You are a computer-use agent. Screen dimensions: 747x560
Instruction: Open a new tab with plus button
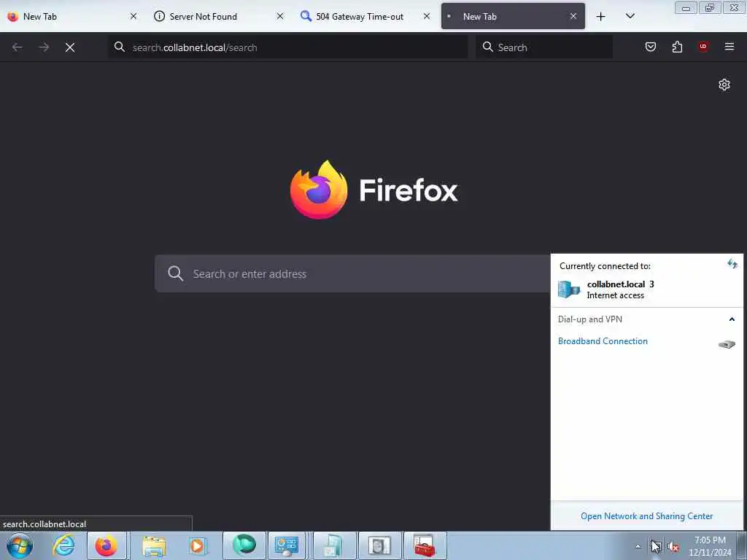click(601, 17)
